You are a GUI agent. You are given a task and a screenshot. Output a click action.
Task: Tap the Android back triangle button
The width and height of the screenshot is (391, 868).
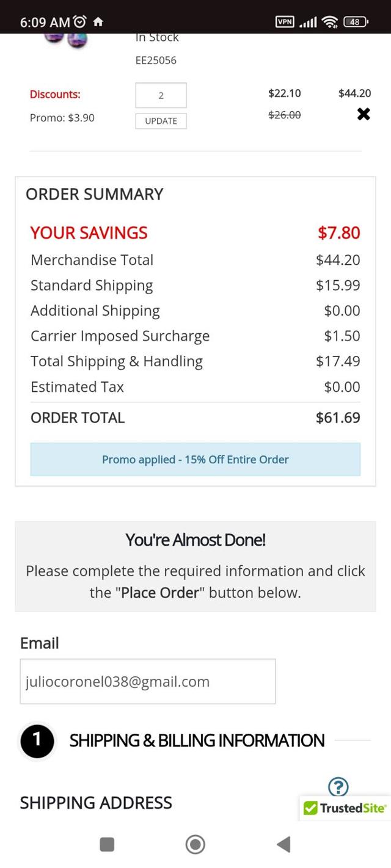[283, 844]
